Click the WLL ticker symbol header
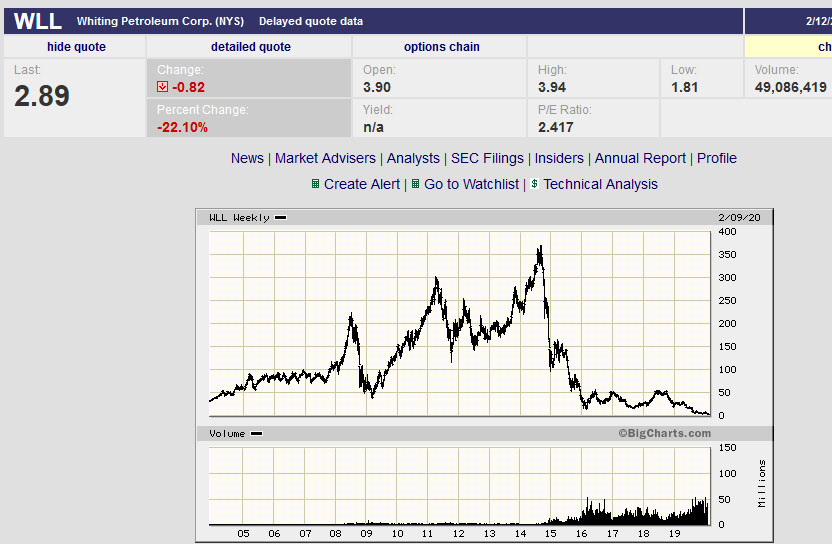This screenshot has height=544, width=832. coord(38,21)
